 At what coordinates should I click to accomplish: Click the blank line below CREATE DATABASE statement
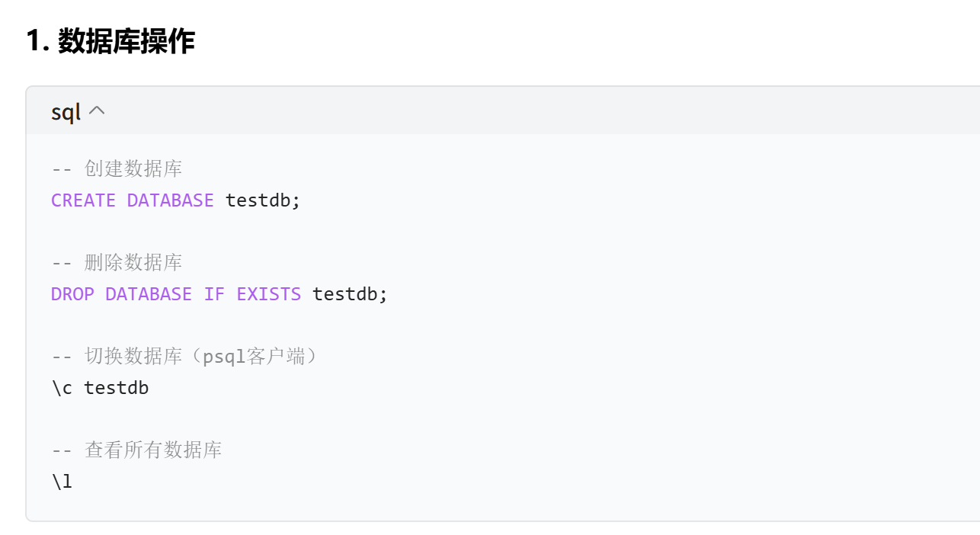click(503, 232)
